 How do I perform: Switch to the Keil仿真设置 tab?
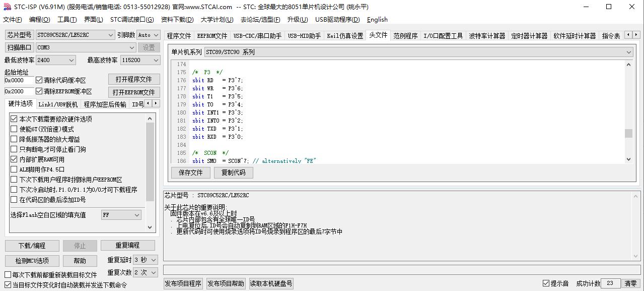pyautogui.click(x=345, y=36)
